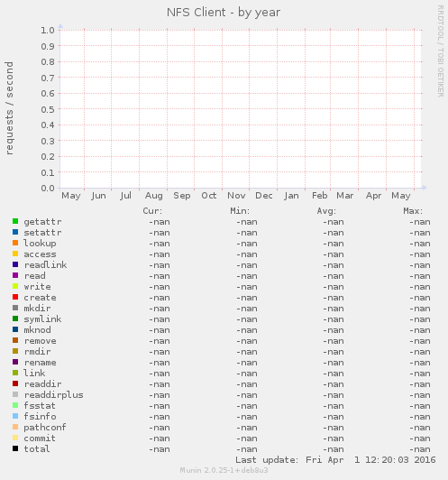
Task: Click the Avg: column header
Action: (x=326, y=211)
